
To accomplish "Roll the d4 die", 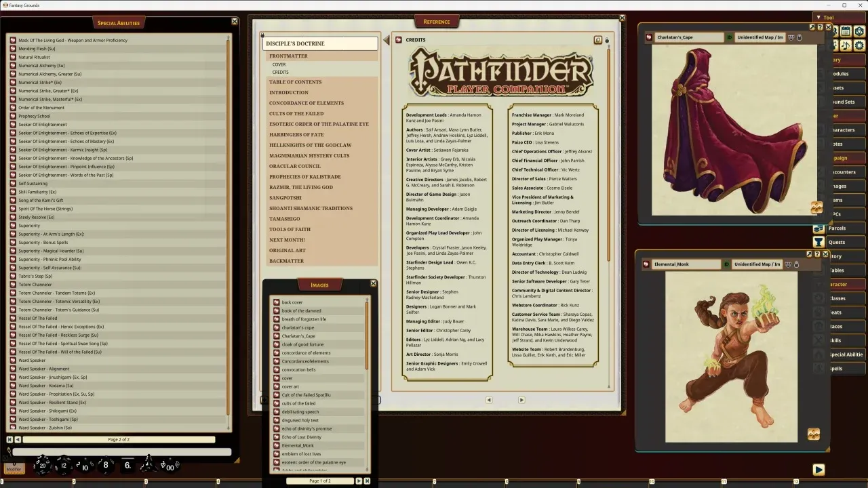I will tap(148, 465).
